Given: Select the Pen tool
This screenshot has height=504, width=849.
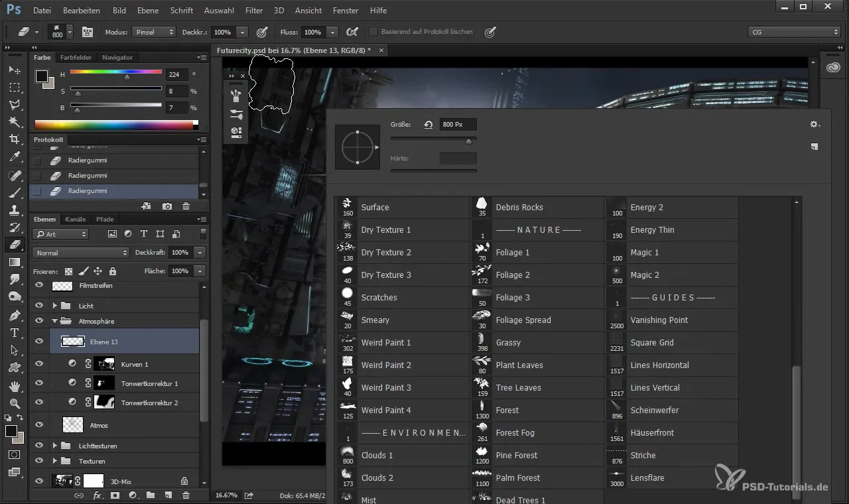Looking at the screenshot, I should coord(15,315).
